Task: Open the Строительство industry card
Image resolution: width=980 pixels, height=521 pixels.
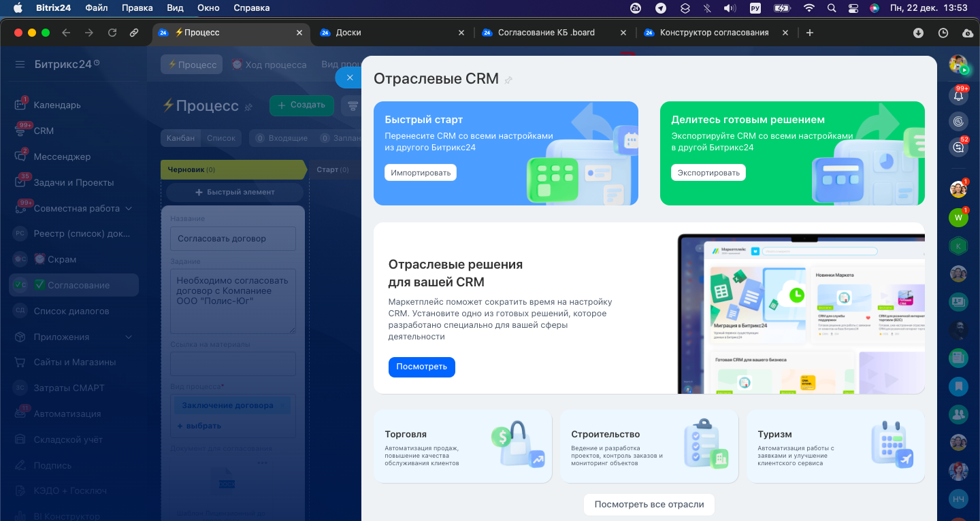Action: 649,446
